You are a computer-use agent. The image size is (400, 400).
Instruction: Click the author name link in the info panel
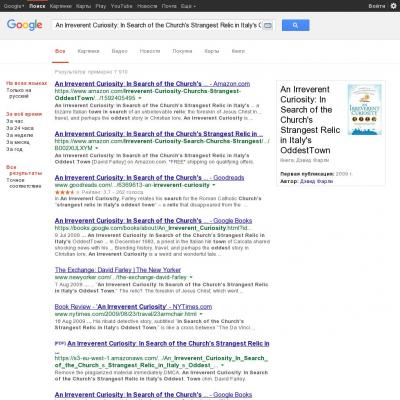(316, 181)
